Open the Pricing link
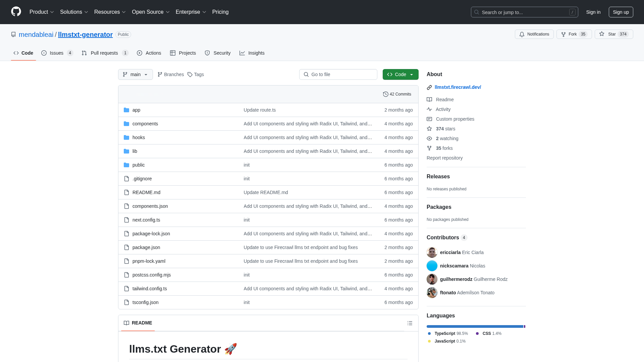Image resolution: width=644 pixels, height=362 pixels. (x=220, y=12)
